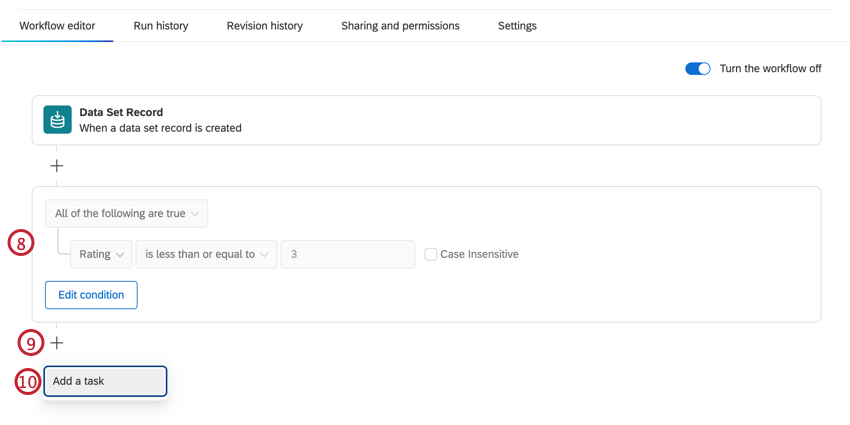This screenshot has width=850, height=425.
Task: Choose Add a task menu option
Action: click(105, 381)
